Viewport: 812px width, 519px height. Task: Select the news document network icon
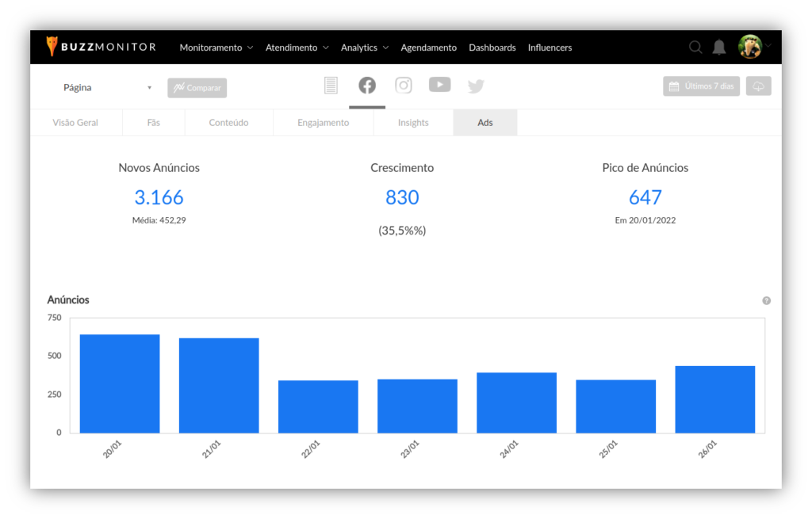click(331, 86)
